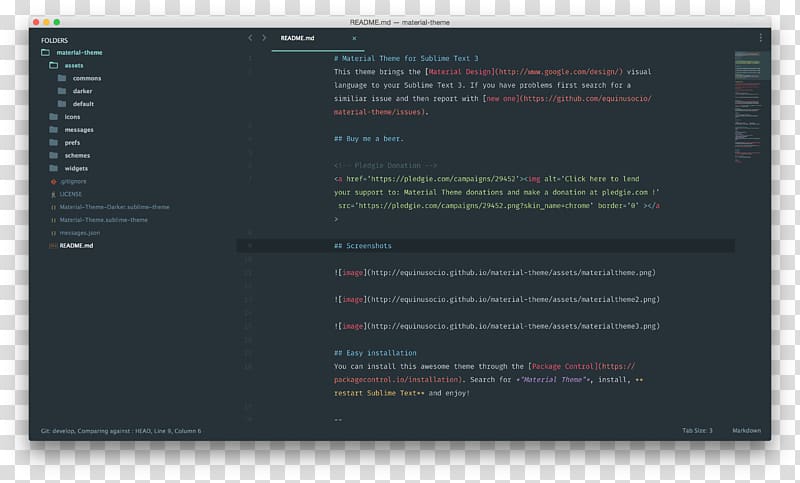Change the Markdown syntax in status bar
The width and height of the screenshot is (800, 483).
(x=746, y=431)
